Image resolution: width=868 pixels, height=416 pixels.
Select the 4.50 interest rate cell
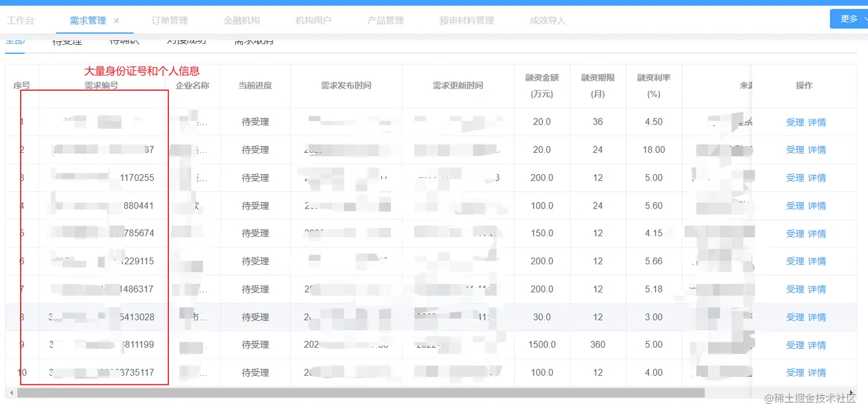click(654, 122)
